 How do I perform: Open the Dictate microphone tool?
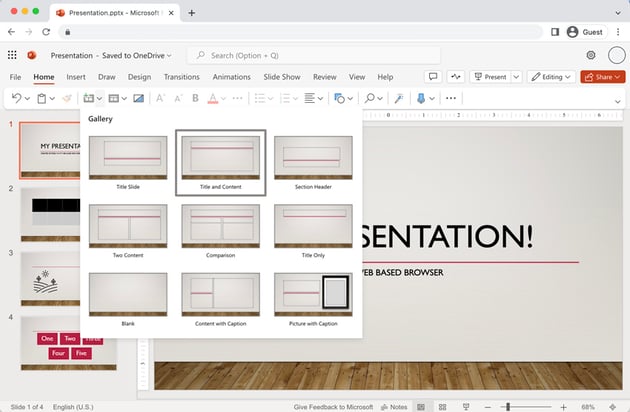pyautogui.click(x=419, y=98)
